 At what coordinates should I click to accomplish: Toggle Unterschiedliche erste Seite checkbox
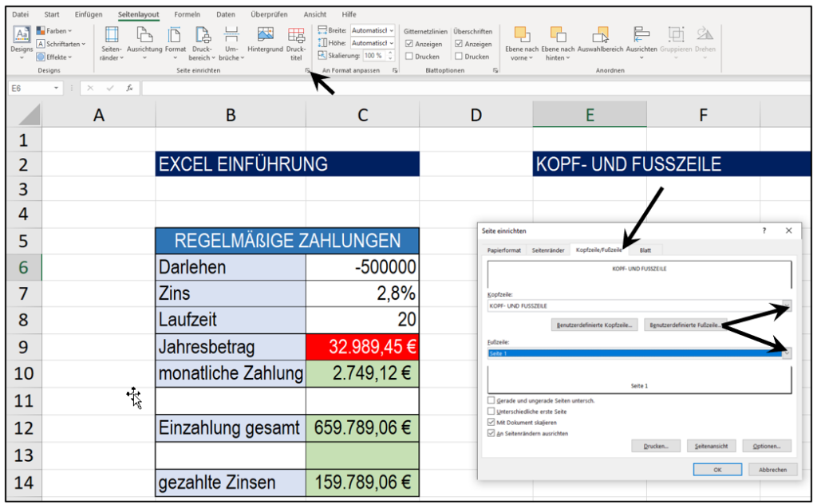(491, 411)
